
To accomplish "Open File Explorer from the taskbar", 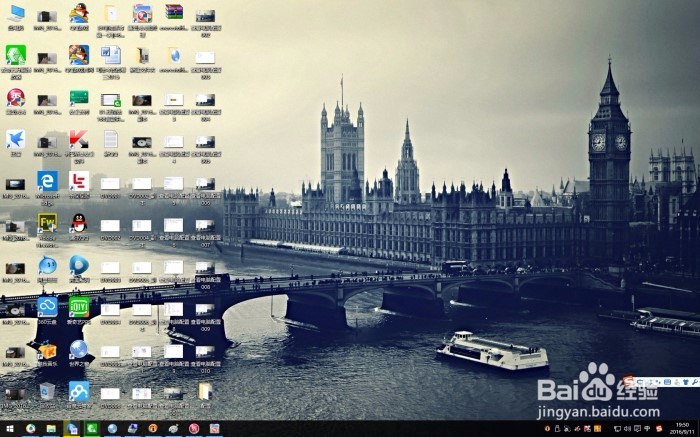I will coord(51,429).
